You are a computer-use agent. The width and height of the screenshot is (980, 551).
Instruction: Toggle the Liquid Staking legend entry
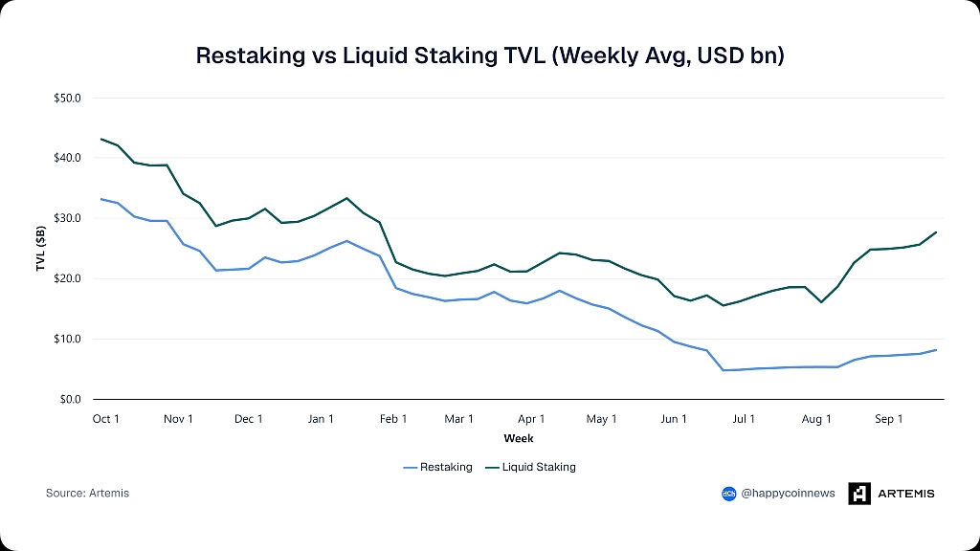[530, 467]
